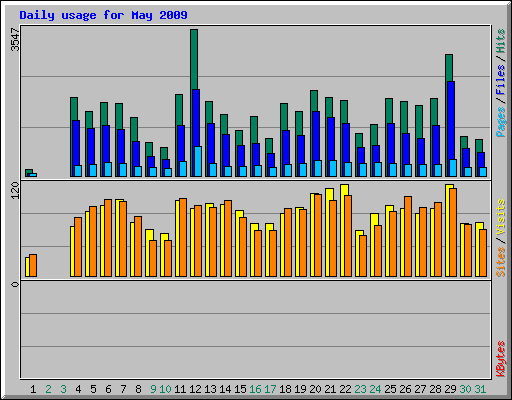512x400 pixels.
Task: Click the Visits legend label
Action: pyautogui.click(x=501, y=217)
